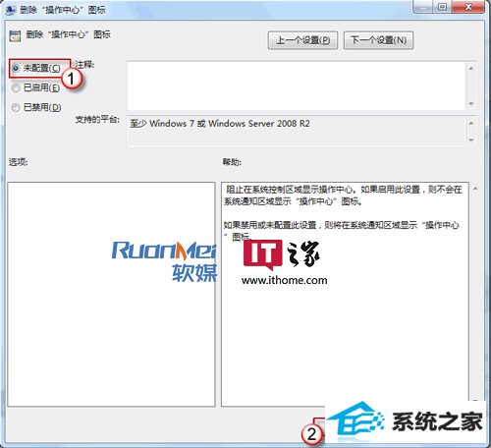Click up arrow of comment box scrollbar
The image size is (491, 448).
pyautogui.click(x=471, y=68)
